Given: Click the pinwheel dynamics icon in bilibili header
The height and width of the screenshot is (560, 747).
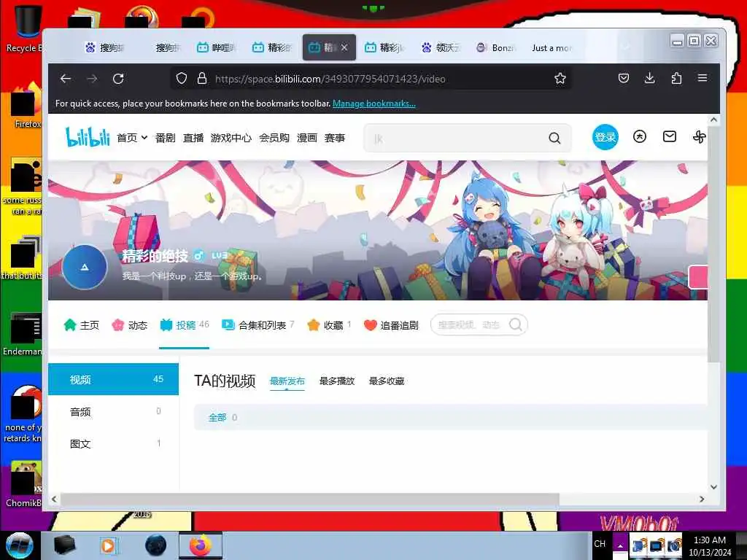Looking at the screenshot, I should point(699,137).
